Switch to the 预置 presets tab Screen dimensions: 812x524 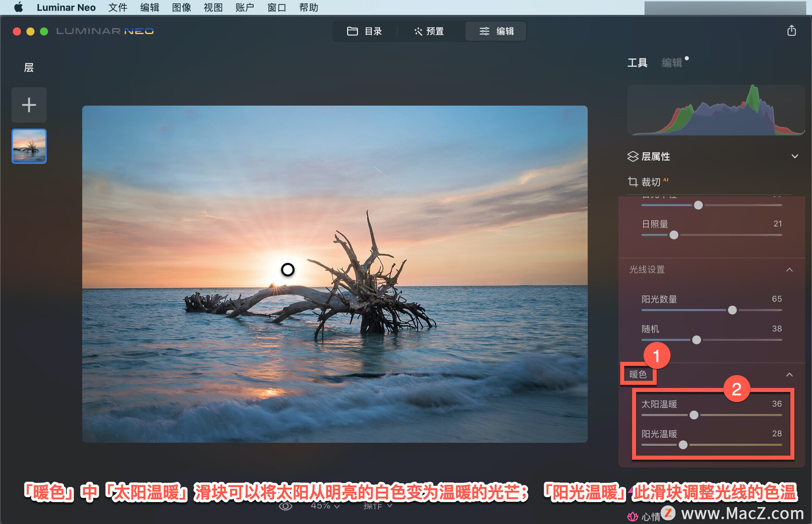pos(429,31)
